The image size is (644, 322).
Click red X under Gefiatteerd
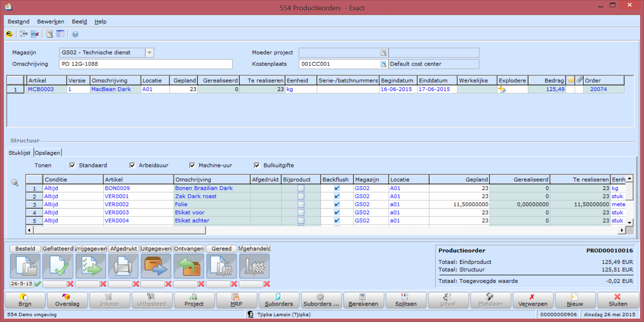click(x=70, y=284)
